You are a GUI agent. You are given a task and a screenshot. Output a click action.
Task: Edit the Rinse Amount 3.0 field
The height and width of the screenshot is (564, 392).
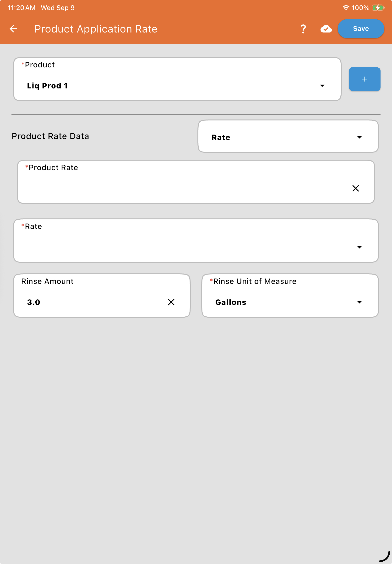coord(102,296)
